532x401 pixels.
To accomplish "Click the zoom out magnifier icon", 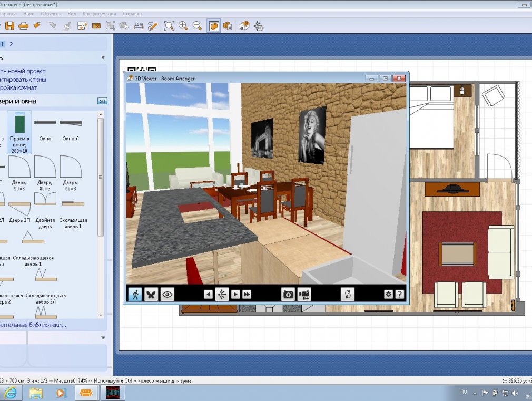I will [x=197, y=26].
